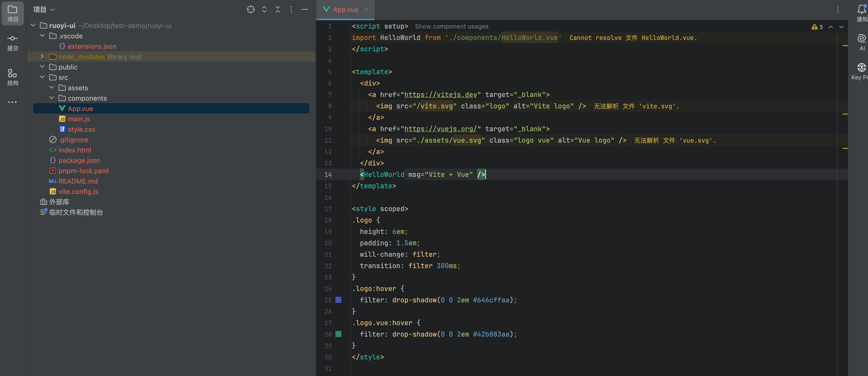Close the App.vue editor tab
The image size is (868, 376).
click(366, 9)
